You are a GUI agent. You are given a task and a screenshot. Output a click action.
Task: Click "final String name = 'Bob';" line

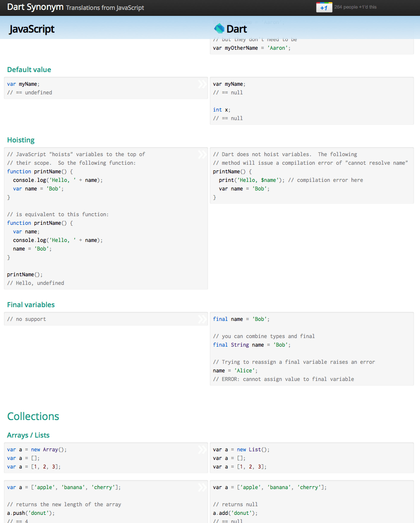coord(252,345)
